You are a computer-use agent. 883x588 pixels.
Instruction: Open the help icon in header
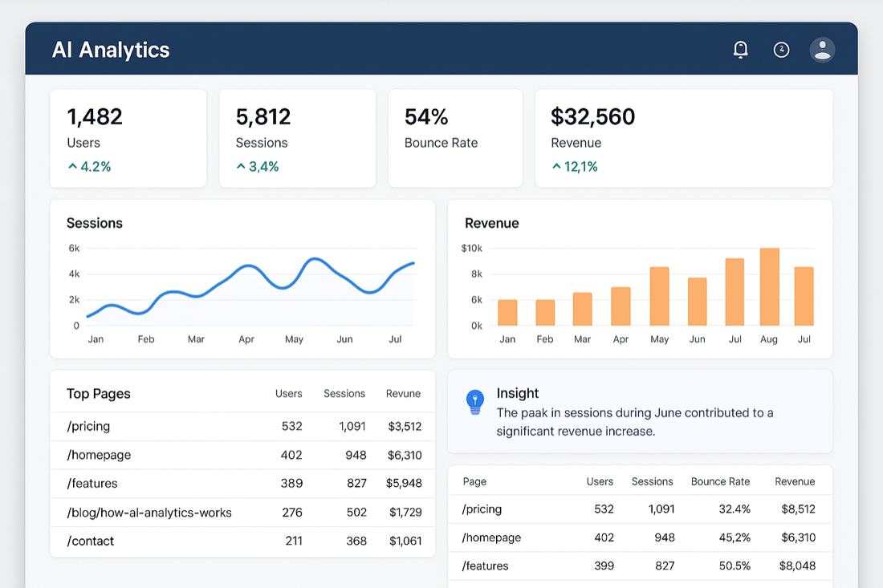781,50
